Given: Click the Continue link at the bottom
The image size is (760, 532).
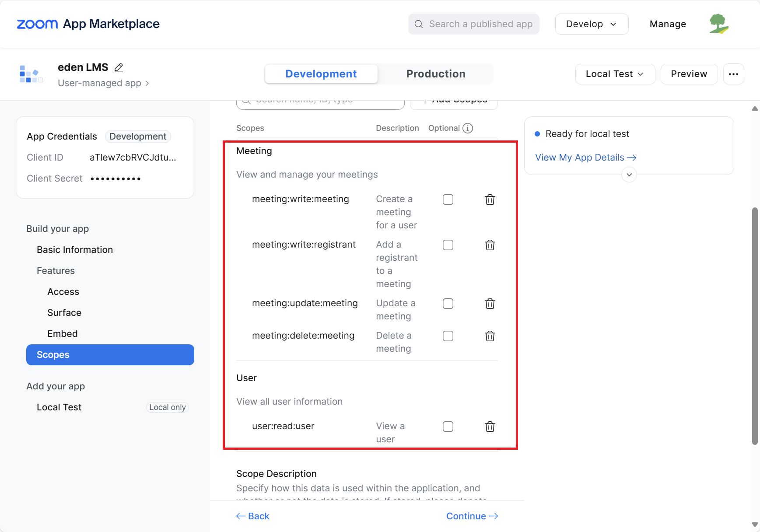Looking at the screenshot, I should (472, 516).
